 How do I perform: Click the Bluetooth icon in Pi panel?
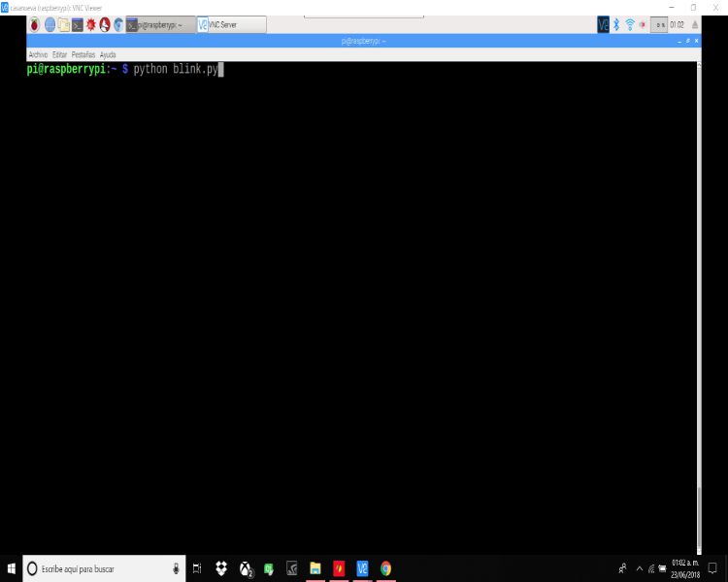[x=616, y=25]
